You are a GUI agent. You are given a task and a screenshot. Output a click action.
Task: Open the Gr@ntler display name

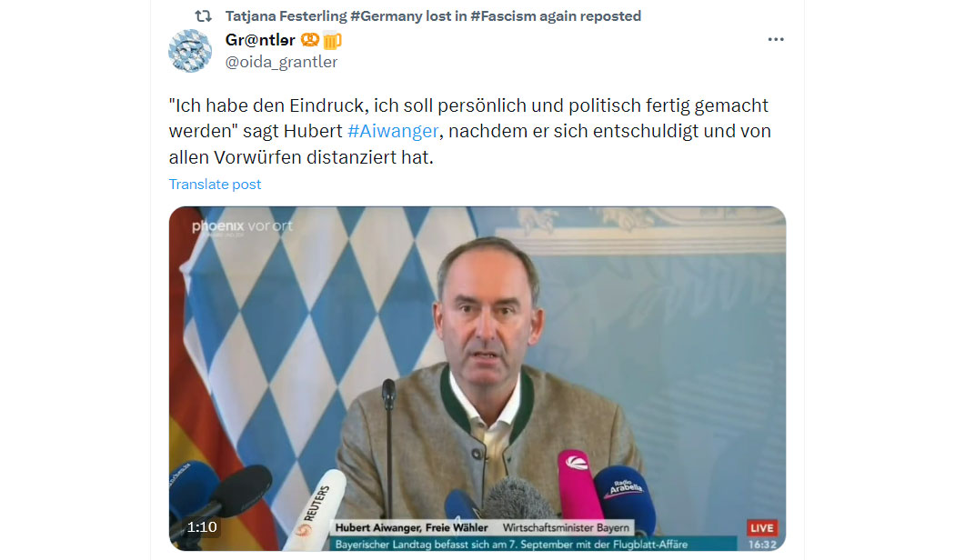click(260, 40)
